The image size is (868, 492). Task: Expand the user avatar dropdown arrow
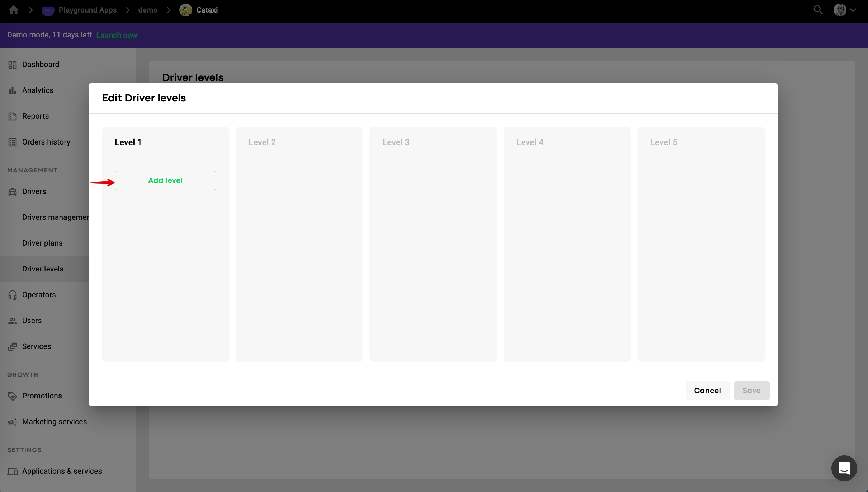coord(853,10)
